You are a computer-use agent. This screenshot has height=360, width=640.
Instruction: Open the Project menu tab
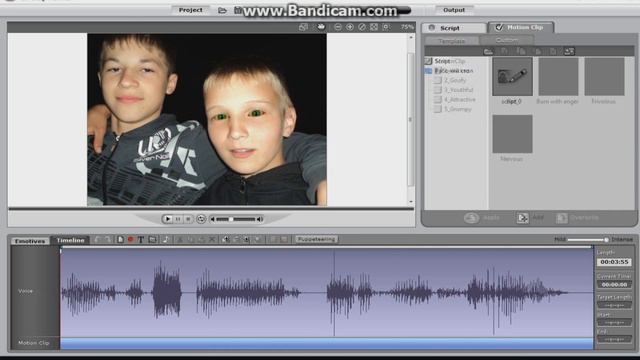point(190,10)
